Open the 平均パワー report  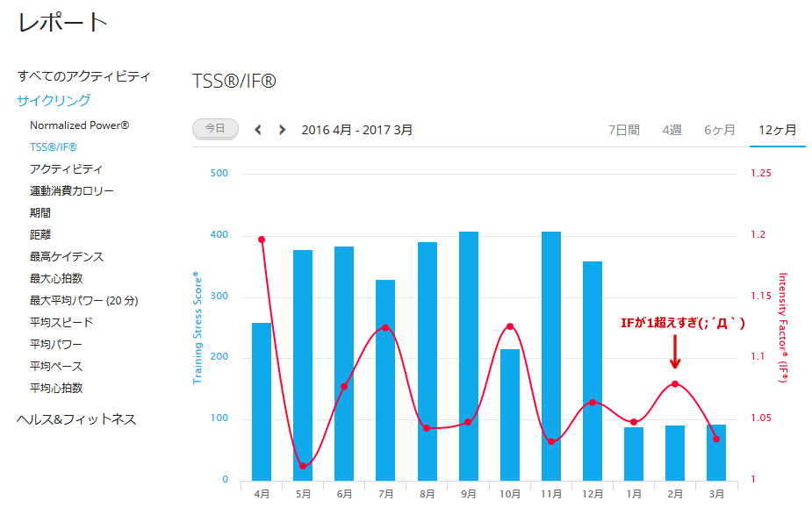[55, 344]
